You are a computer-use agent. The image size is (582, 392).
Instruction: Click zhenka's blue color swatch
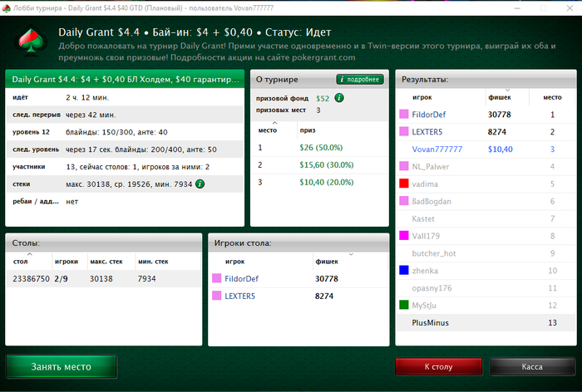404,271
